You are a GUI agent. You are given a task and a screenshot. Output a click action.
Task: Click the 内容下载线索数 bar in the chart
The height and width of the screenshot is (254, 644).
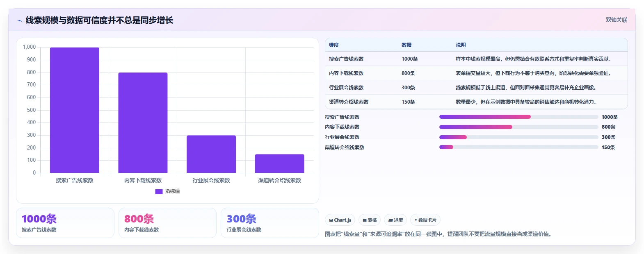143,123
